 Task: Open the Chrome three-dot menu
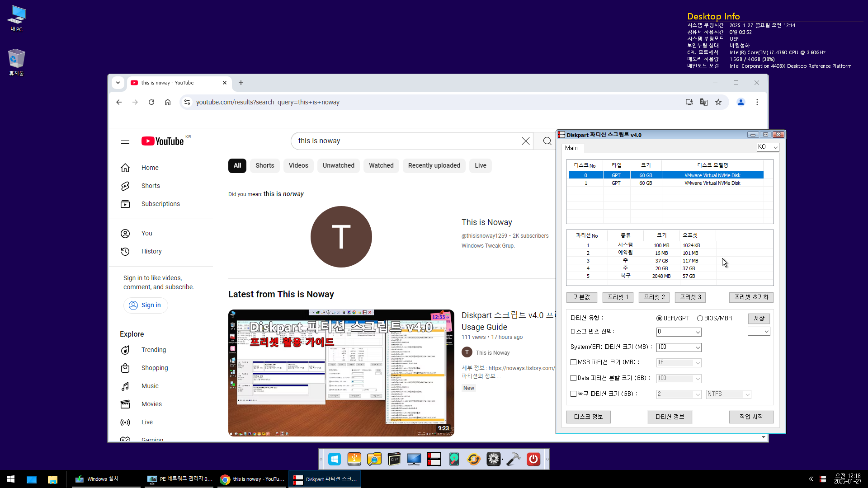[x=757, y=102]
